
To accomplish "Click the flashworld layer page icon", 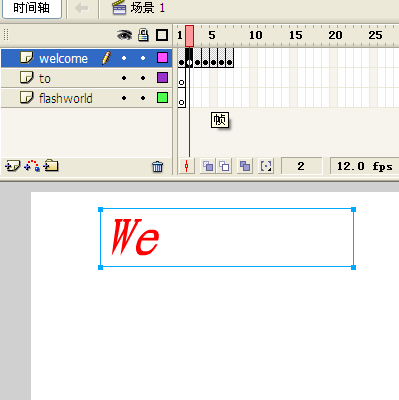I will [x=27, y=97].
